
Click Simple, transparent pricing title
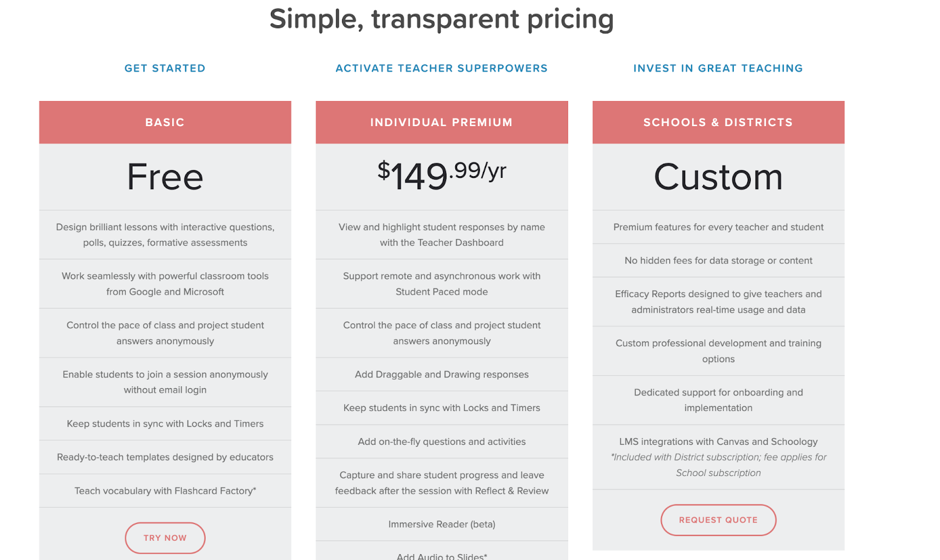[441, 19]
